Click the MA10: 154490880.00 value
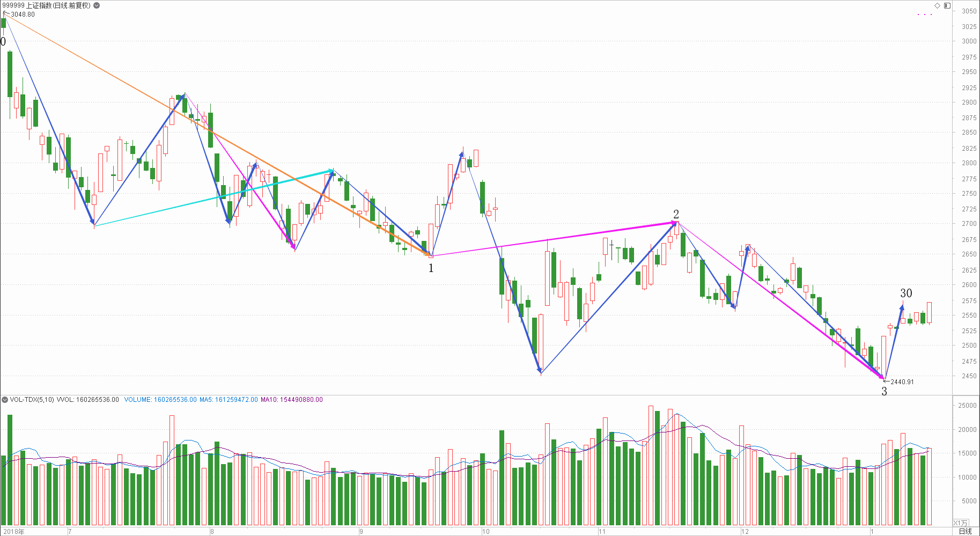This screenshot has width=980, height=536. (x=292, y=400)
